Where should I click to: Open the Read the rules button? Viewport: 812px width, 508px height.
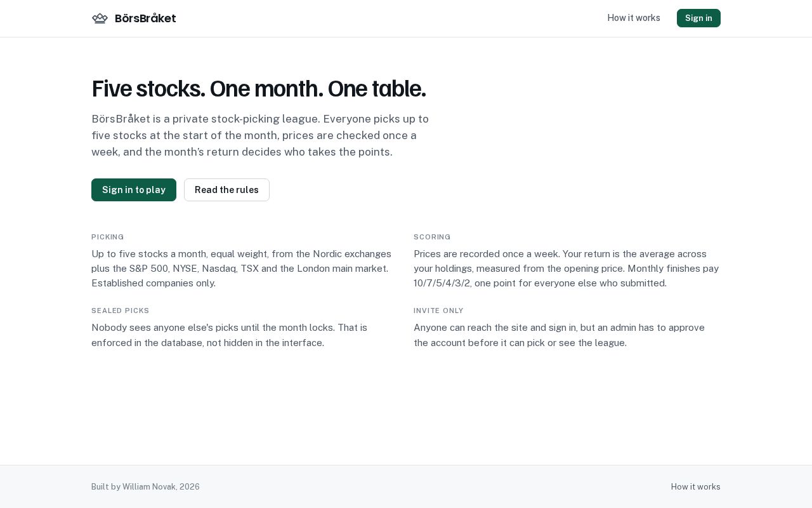(226, 190)
